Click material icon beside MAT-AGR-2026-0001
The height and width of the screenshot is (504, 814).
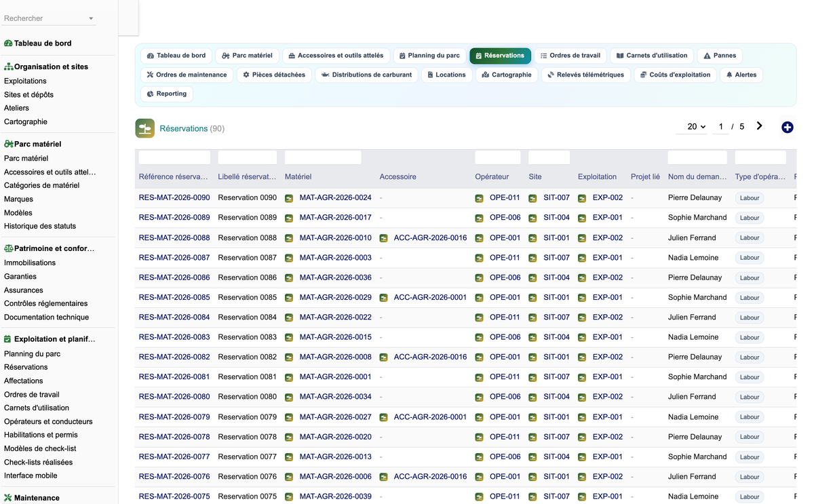[x=289, y=377]
